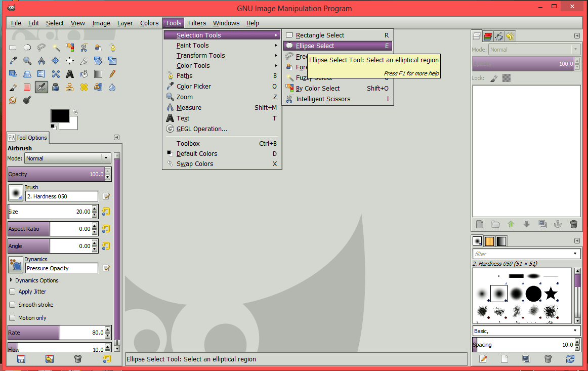Viewport: 588px width, 371px height.
Task: Toggle link icon beside Size field
Action: point(106,212)
